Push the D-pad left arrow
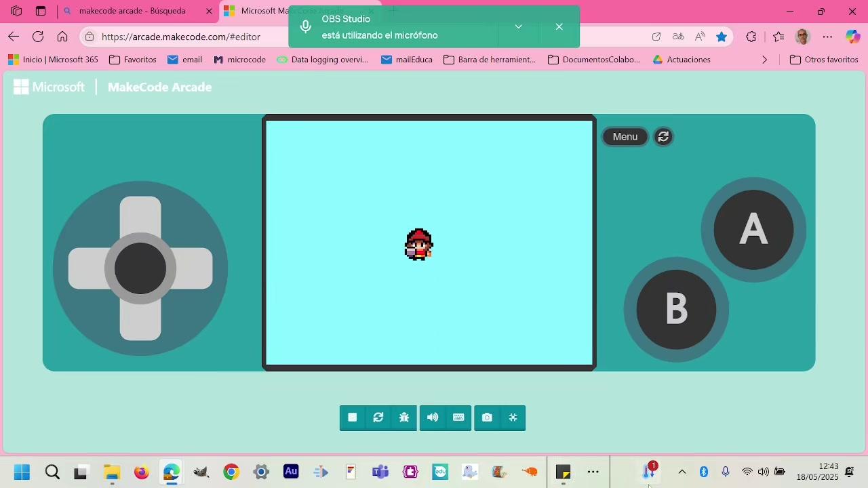868x488 pixels. pos(87,268)
